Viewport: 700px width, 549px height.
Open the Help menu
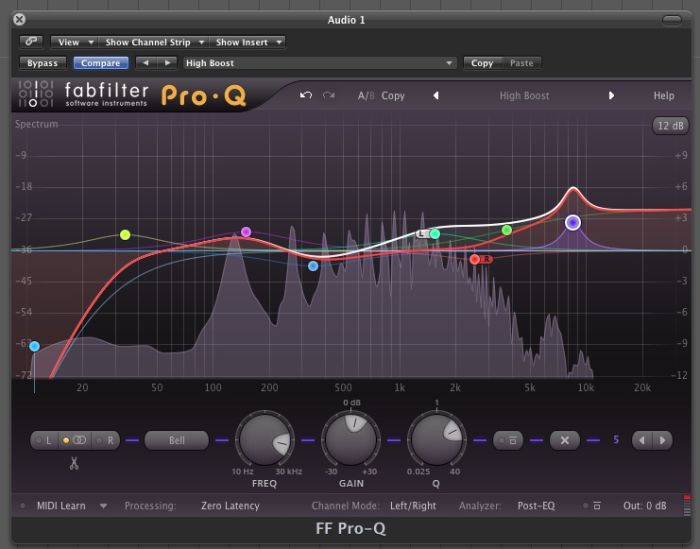point(663,96)
